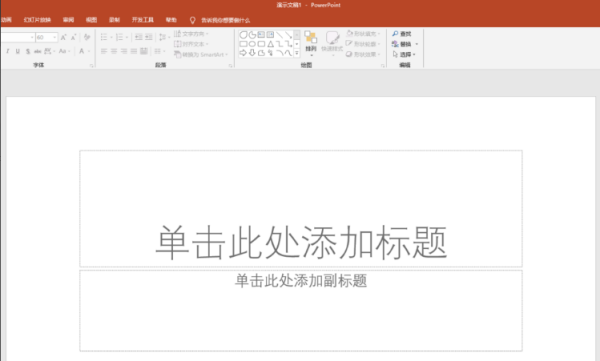The width and height of the screenshot is (600, 361).
Task: Insert a vertical text box shape
Action: (270, 35)
